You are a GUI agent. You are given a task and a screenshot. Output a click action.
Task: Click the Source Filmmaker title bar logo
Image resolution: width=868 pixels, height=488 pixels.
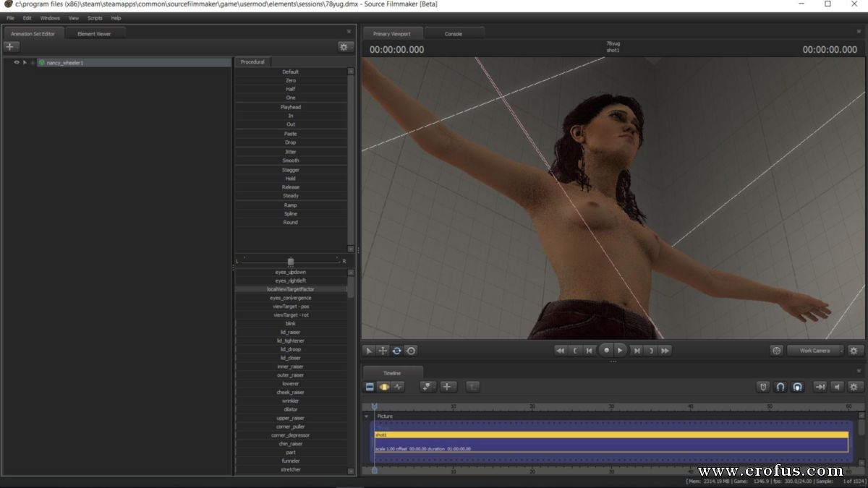tap(8, 4)
